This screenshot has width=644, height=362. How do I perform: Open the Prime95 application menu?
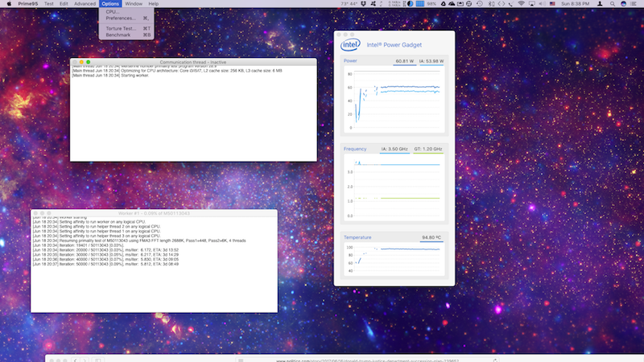(x=28, y=4)
